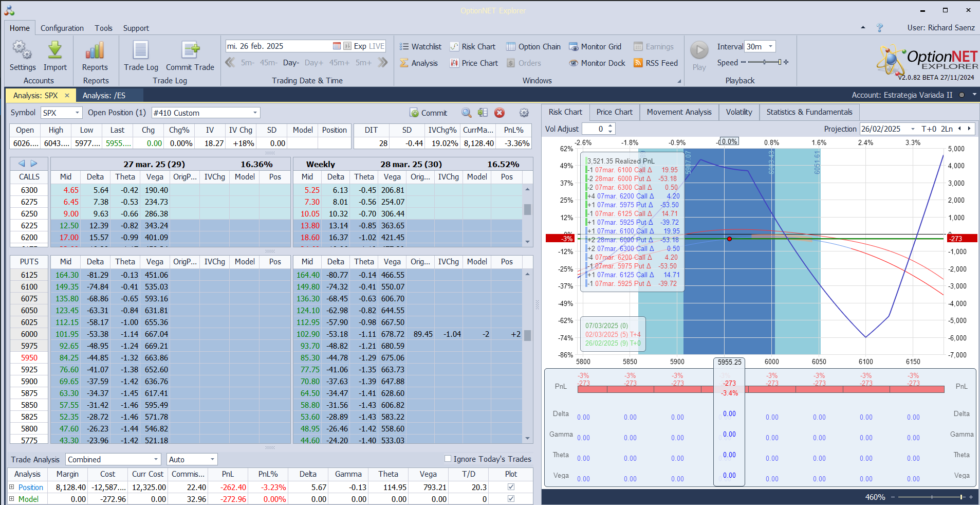This screenshot has height=505, width=980.
Task: Open the Interval 30m dropdown
Action: tap(770, 46)
